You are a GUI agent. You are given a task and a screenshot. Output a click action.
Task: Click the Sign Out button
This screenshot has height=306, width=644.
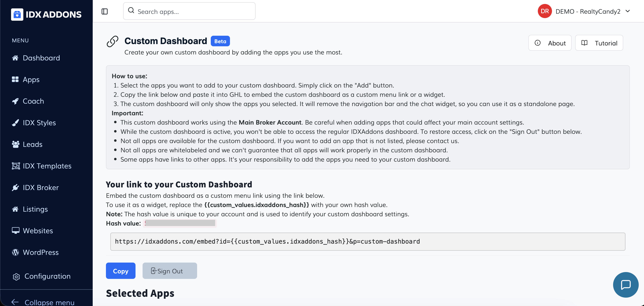click(169, 271)
